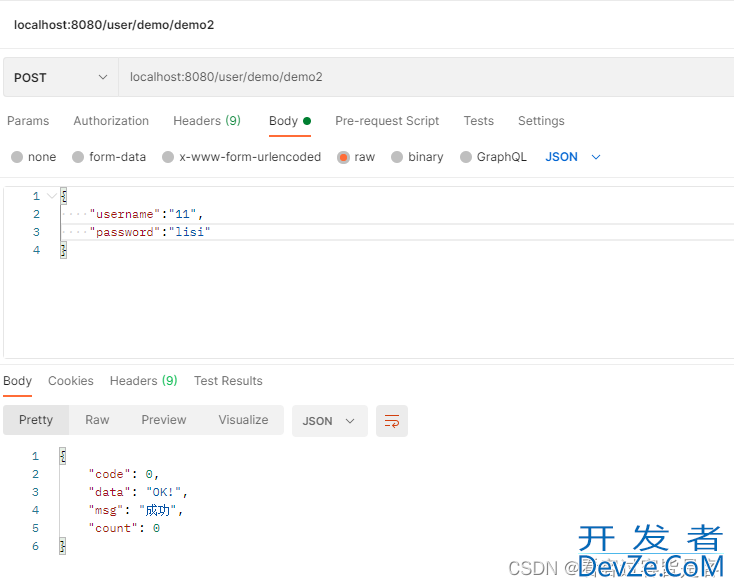Choose the GraphQL body radio option

click(466, 157)
